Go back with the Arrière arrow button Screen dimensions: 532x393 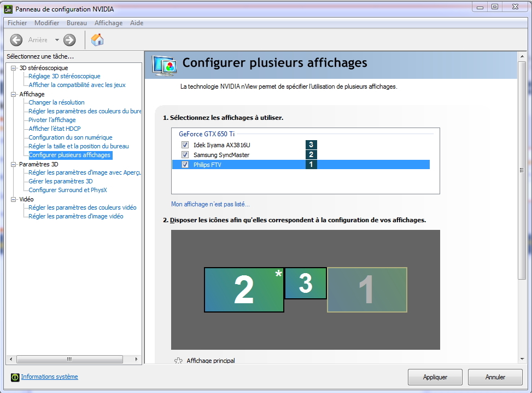tap(16, 40)
